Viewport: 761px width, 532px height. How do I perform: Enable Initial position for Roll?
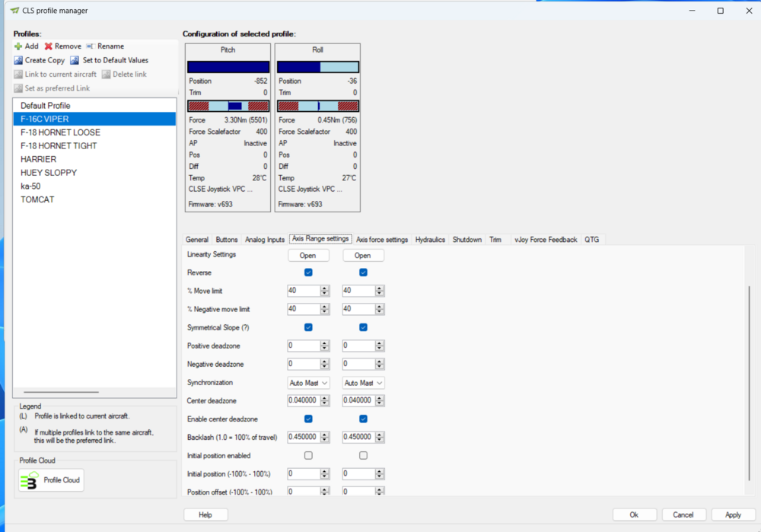(x=363, y=455)
